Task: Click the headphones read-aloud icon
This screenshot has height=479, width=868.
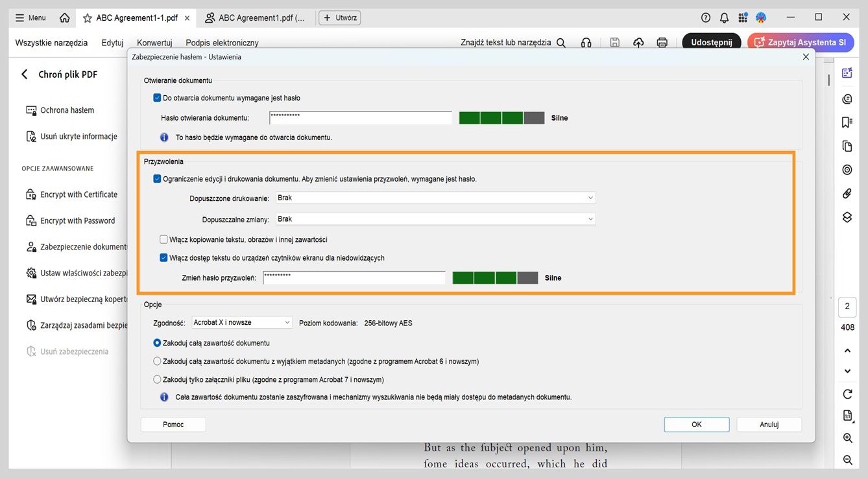Action: (x=586, y=43)
